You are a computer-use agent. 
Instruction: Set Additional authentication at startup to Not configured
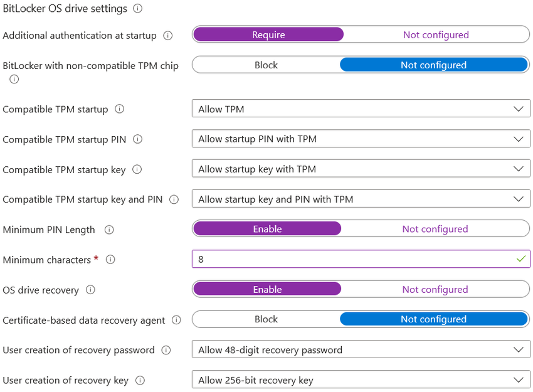436,34
